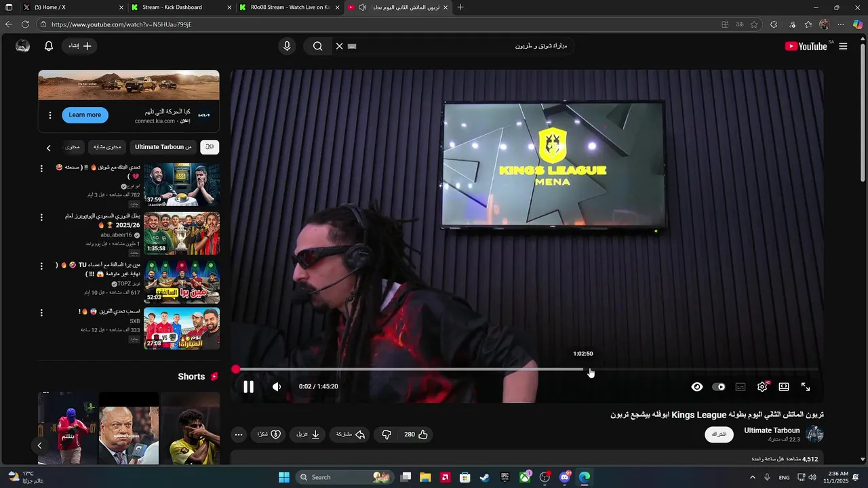868x488 pixels.
Task: Close the 'Home / X' tab
Action: click(x=121, y=7)
